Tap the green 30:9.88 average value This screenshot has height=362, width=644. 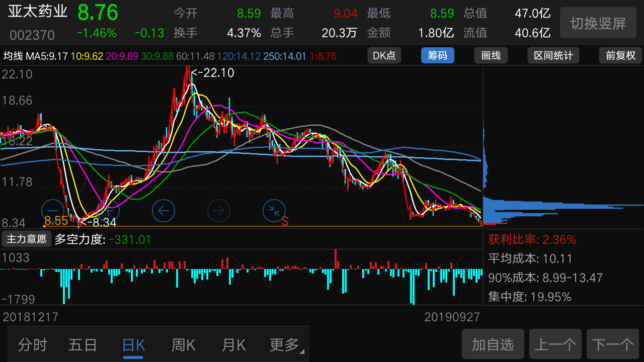click(157, 56)
